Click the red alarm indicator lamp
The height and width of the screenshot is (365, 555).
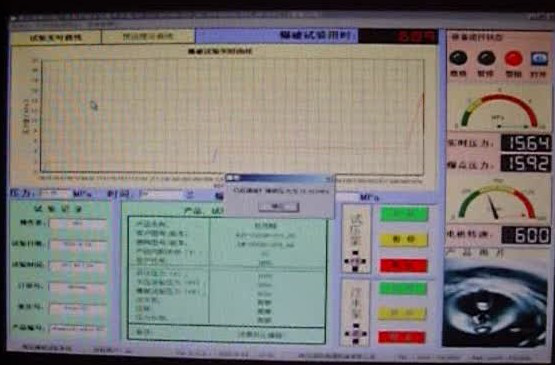513,58
